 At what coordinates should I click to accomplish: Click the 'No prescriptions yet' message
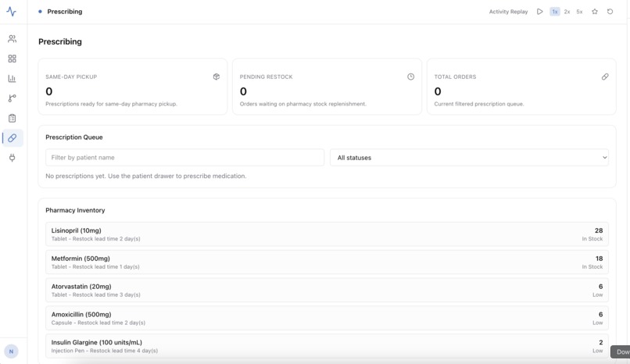tap(146, 176)
